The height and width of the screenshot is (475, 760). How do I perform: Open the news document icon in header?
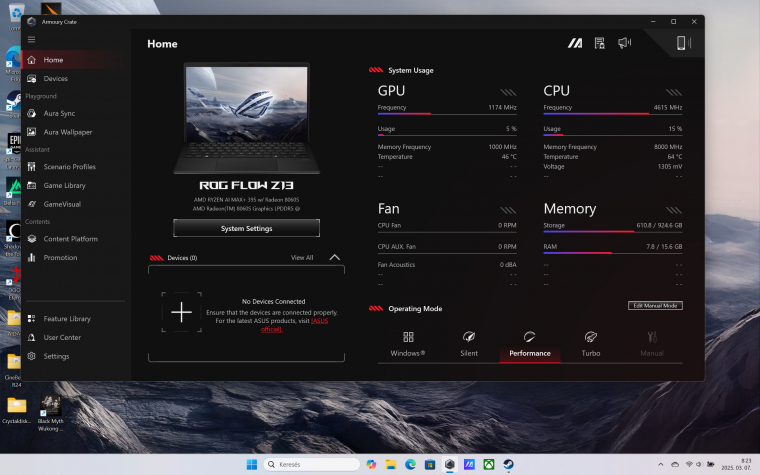tap(600, 43)
